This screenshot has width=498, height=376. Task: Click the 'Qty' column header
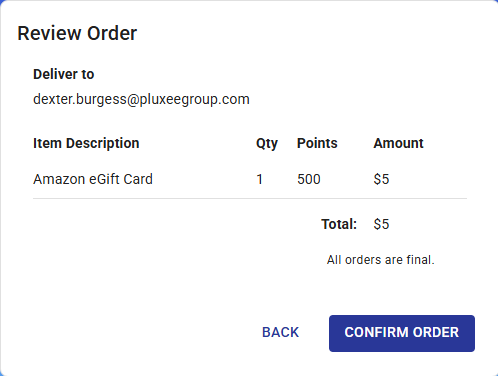pyautogui.click(x=267, y=144)
